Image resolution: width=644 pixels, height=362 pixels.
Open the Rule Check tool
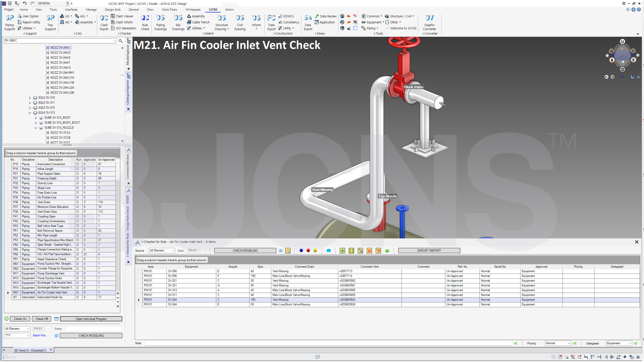145,23
